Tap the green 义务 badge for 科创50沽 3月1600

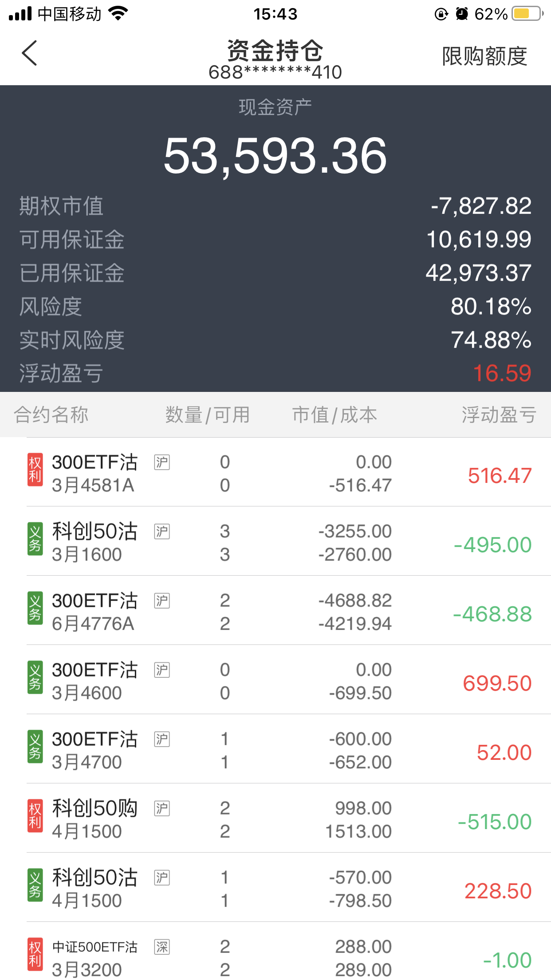pyautogui.click(x=35, y=539)
